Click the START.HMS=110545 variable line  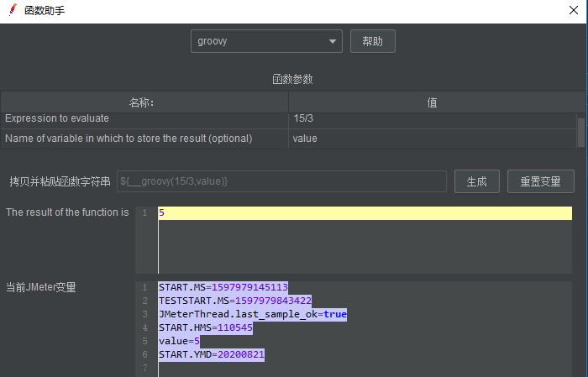point(206,328)
